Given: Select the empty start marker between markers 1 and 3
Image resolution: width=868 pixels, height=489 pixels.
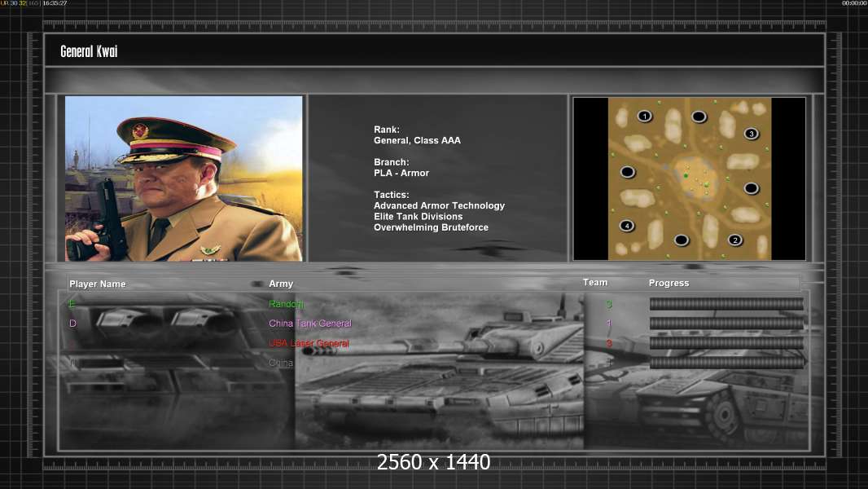Looking at the screenshot, I should (699, 117).
